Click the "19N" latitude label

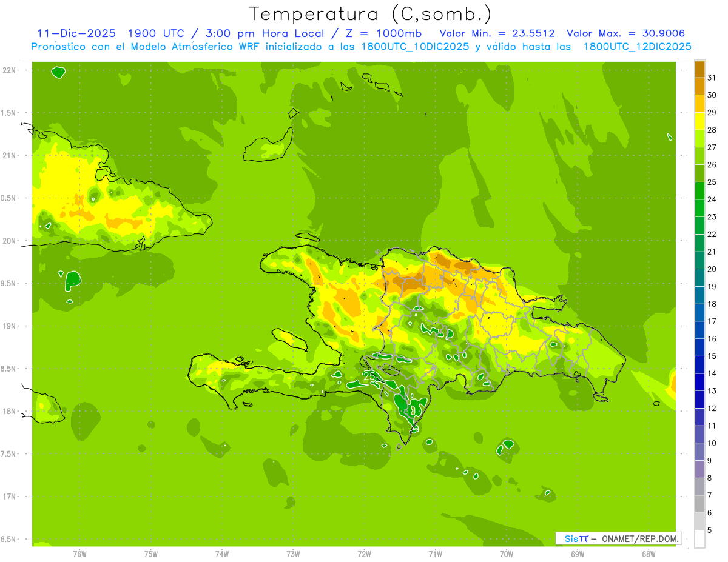10,326
